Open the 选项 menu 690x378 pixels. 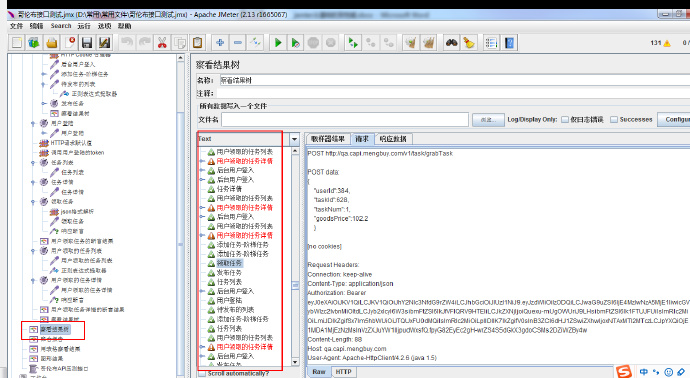tap(104, 26)
